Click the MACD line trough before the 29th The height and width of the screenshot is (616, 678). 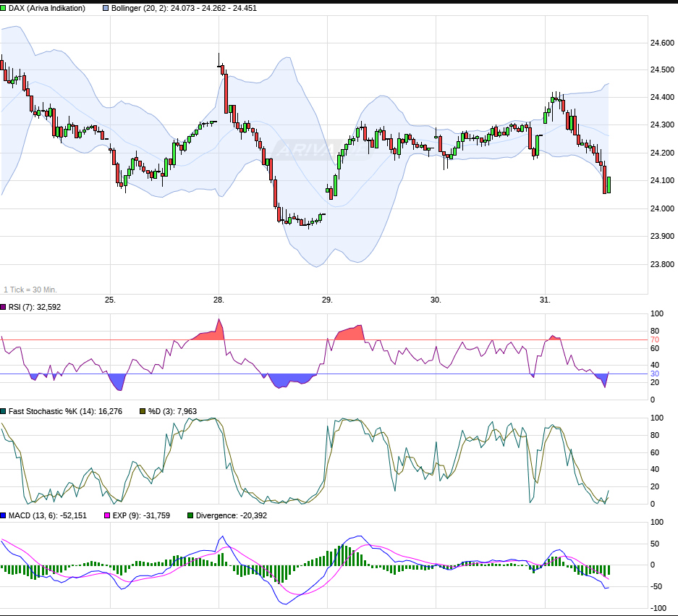click(284, 603)
